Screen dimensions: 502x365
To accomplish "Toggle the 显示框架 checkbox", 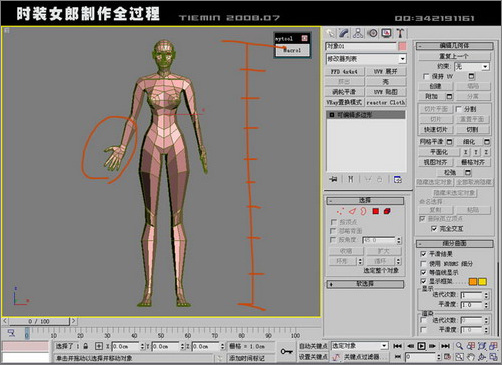I will (423, 281).
